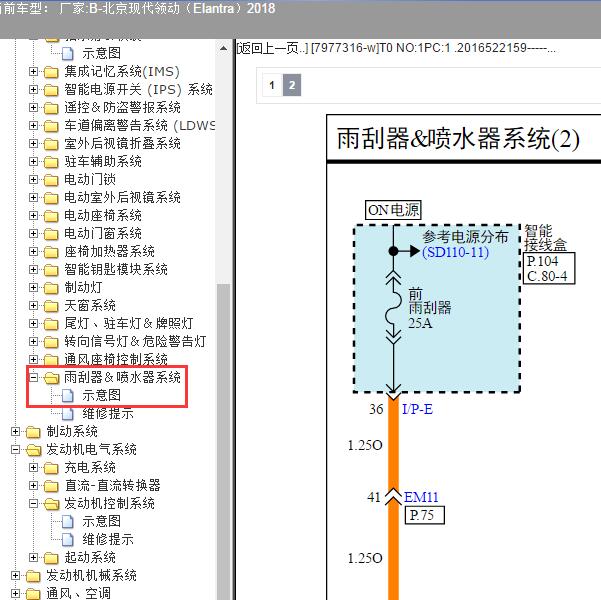Click the tree panel vertical scrollbar thumb
Screen dimensions: 601x600
click(223, 441)
